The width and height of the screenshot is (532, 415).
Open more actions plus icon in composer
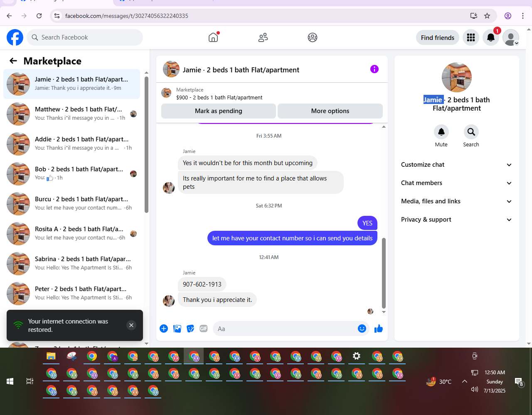click(x=164, y=329)
